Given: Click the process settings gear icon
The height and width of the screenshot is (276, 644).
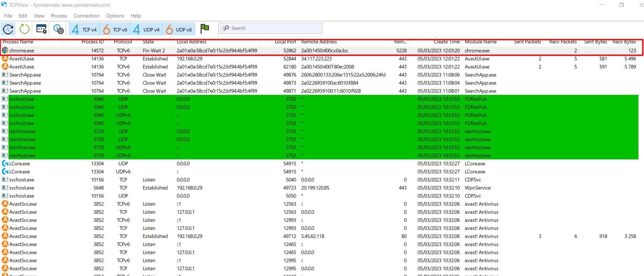Looking at the screenshot, I should pos(58,29).
